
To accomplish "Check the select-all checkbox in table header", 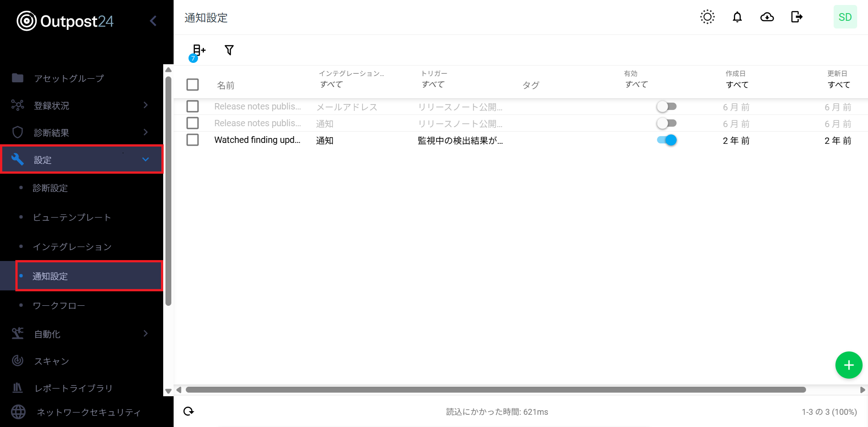I will tap(193, 85).
